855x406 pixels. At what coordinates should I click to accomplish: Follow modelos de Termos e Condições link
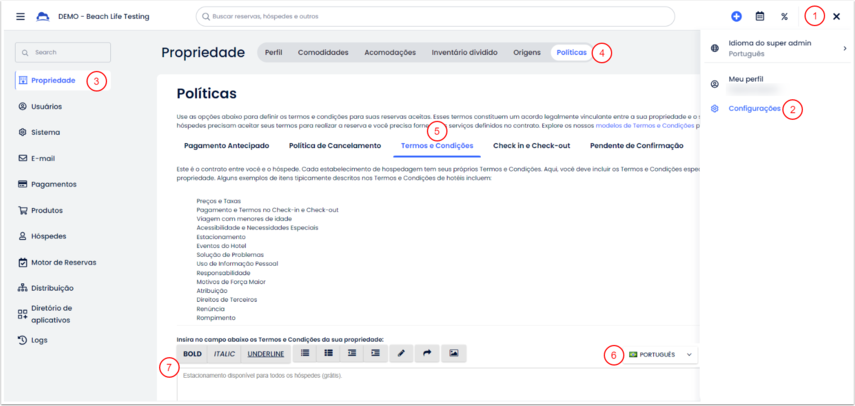pos(645,125)
